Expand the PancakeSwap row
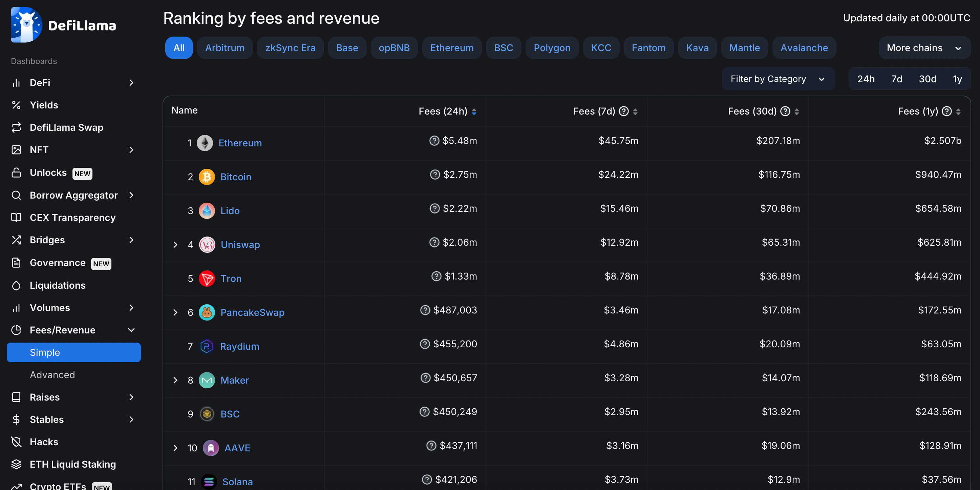Viewport: 980px width, 490px height. click(175, 312)
